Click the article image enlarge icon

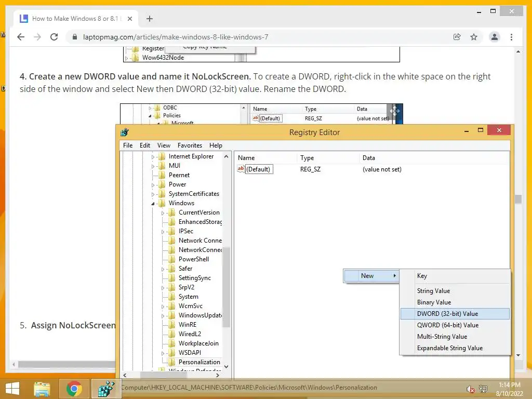[395, 111]
